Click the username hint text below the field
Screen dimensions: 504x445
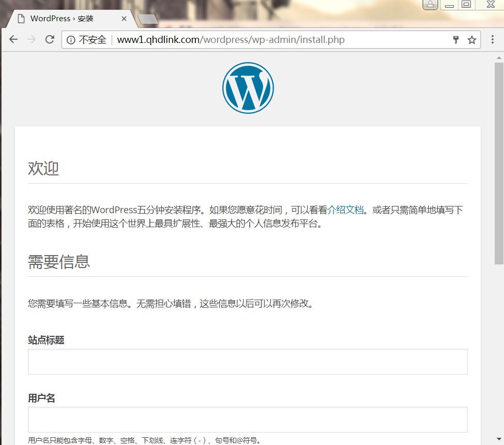click(144, 440)
